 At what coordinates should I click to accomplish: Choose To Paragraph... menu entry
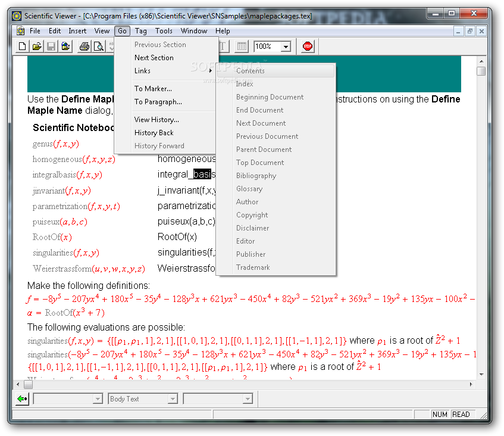[166, 102]
